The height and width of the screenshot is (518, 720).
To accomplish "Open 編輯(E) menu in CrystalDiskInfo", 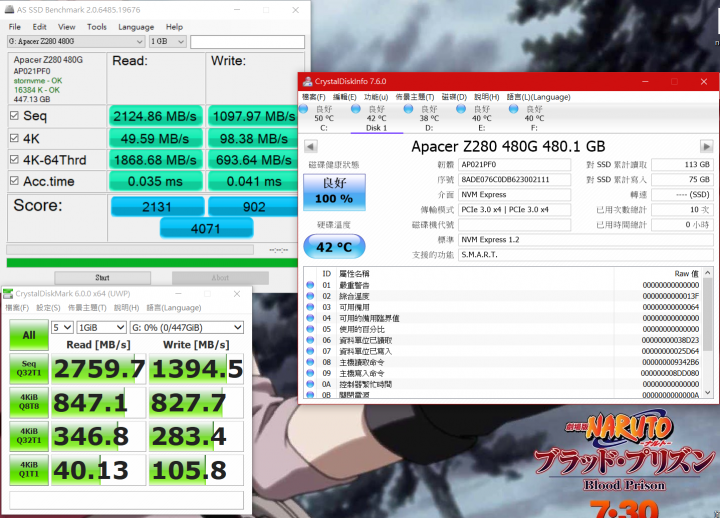I will [x=344, y=97].
